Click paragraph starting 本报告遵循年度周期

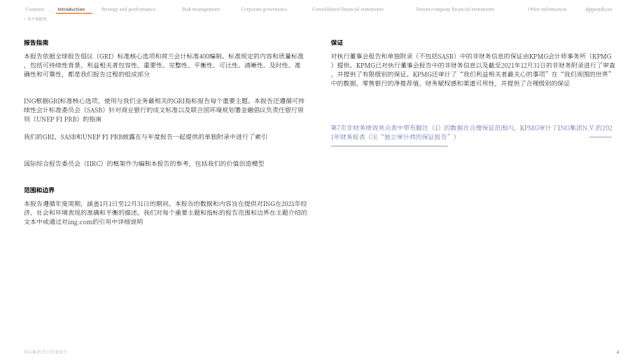pos(165,212)
